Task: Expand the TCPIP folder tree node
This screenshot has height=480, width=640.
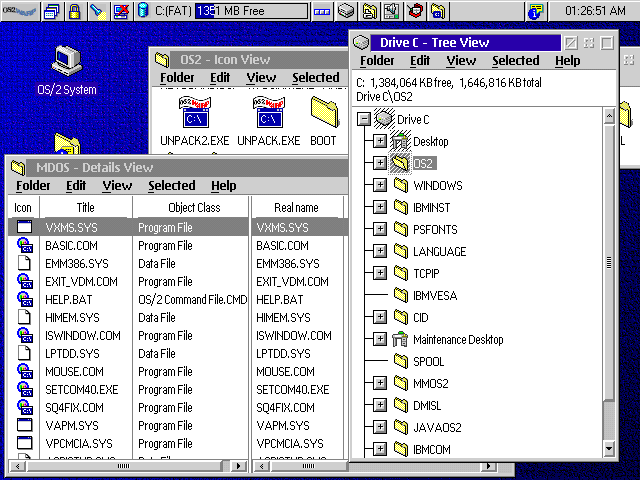Action: pos(380,273)
